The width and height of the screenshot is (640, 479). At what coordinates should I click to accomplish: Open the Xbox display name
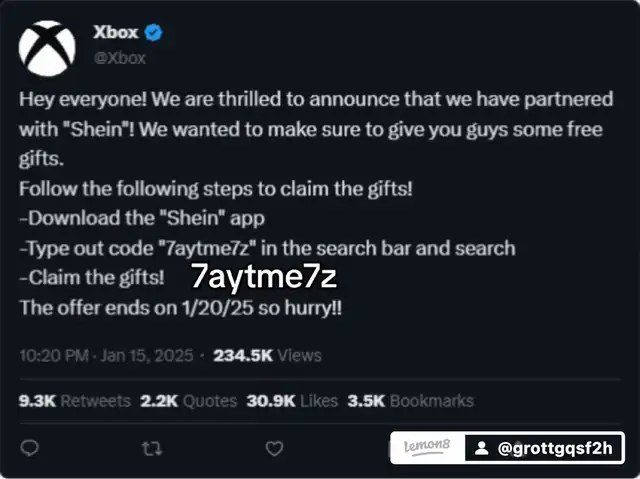pyautogui.click(x=115, y=33)
